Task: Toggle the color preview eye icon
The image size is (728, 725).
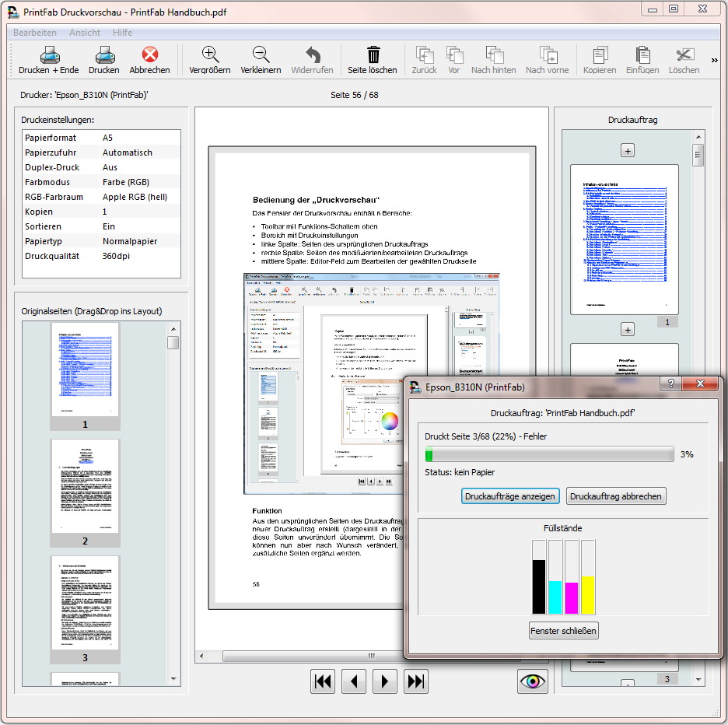Action: [533, 681]
